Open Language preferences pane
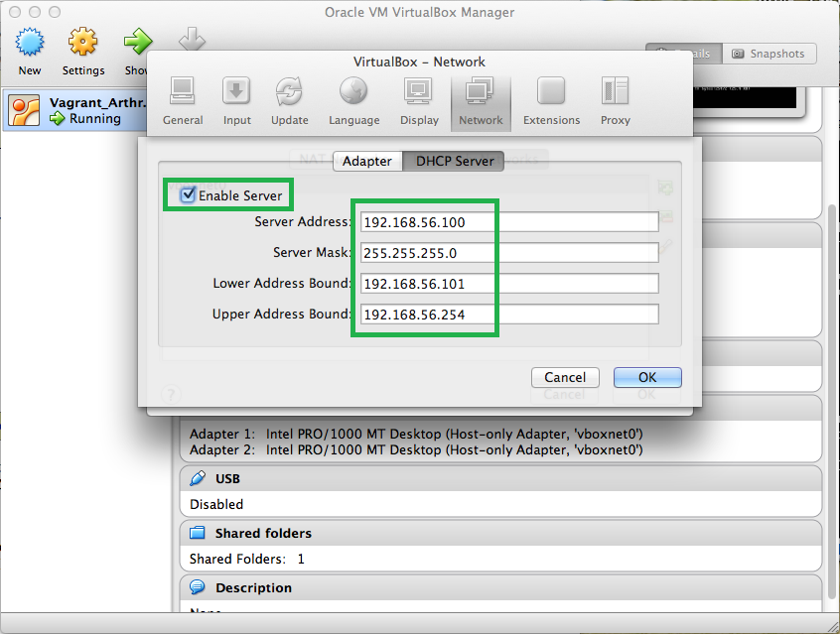The width and height of the screenshot is (840, 634). [354, 101]
